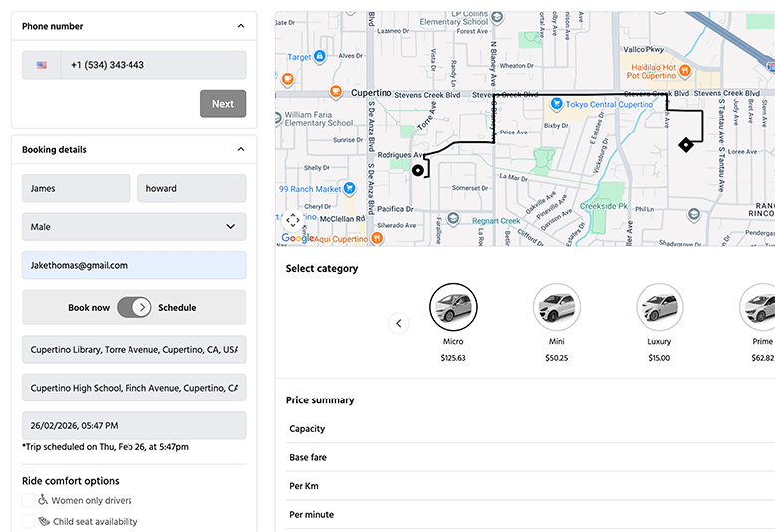The height and width of the screenshot is (532, 775).
Task: Click the map fullscreen toggle icon
Action: click(293, 220)
